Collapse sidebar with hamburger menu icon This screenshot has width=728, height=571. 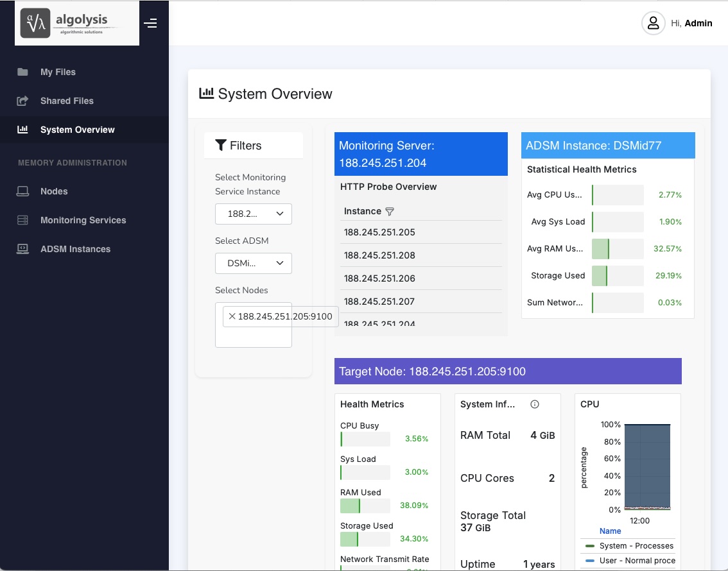[150, 24]
